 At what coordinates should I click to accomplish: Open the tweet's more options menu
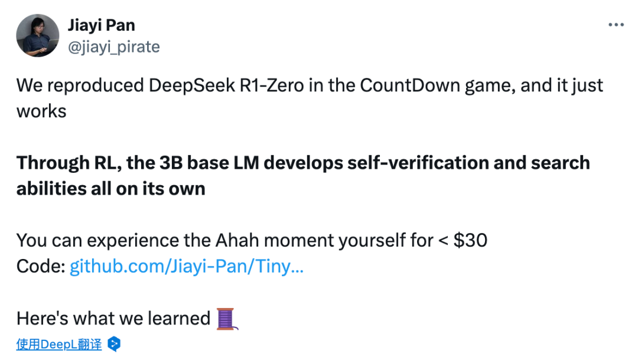coord(616,24)
